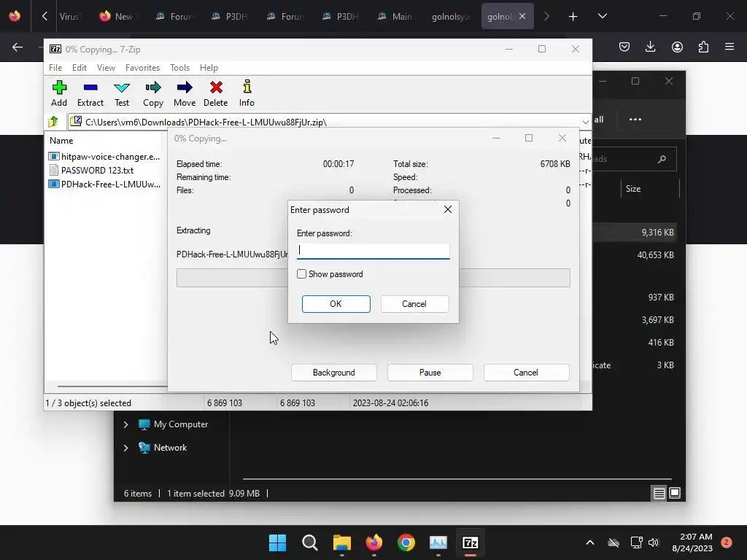747x560 pixels.
Task: Click the Copy toolbar icon in 7-Zip
Action: [x=153, y=93]
